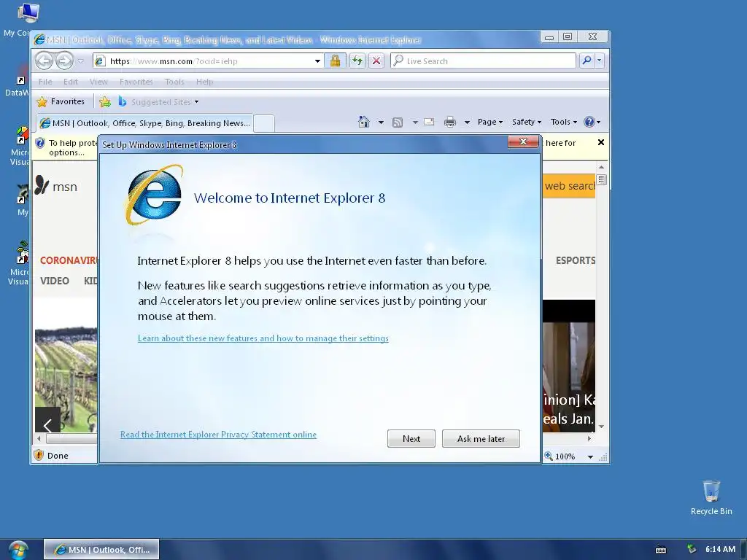Click the network tray icon

pyautogui.click(x=691, y=549)
